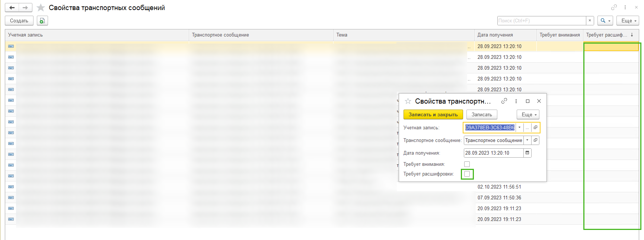
Task: Copy link to main list page
Action: click(614, 7)
